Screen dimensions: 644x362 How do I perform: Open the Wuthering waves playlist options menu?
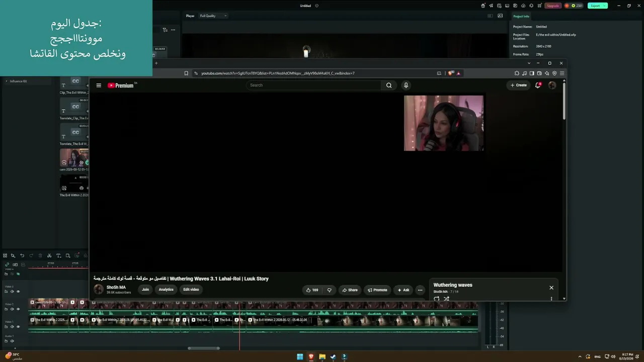[551, 299]
